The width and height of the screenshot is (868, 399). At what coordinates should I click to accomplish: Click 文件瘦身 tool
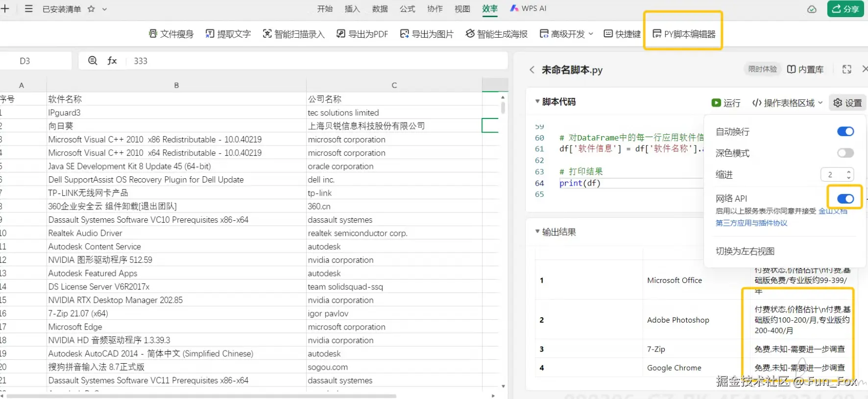pyautogui.click(x=171, y=34)
